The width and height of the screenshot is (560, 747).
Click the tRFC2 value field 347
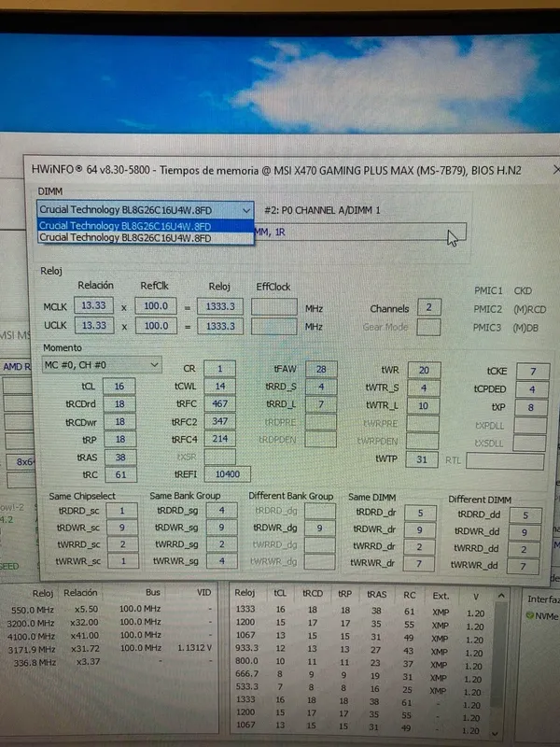(219, 422)
